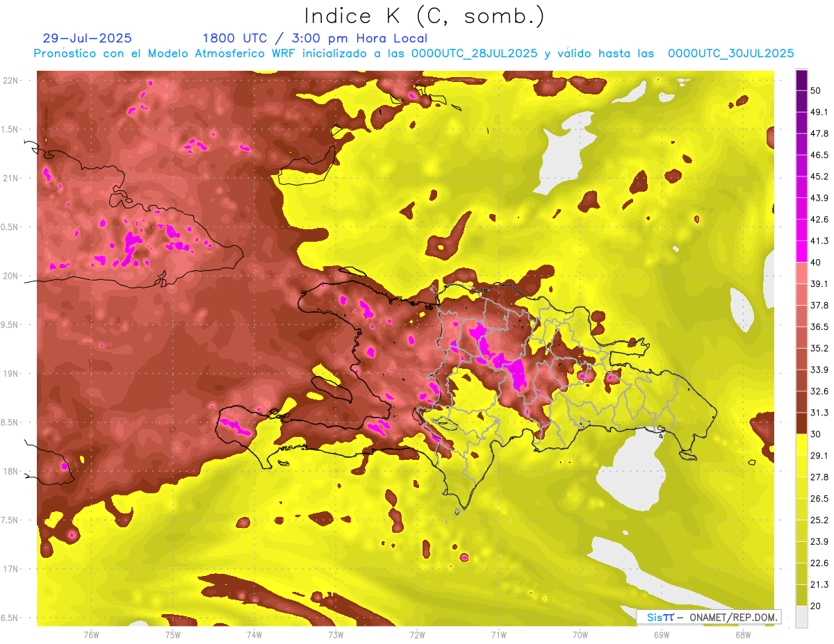The height and width of the screenshot is (644, 834).
Task: Select the "39.1" colorbar label
Action: (819, 283)
